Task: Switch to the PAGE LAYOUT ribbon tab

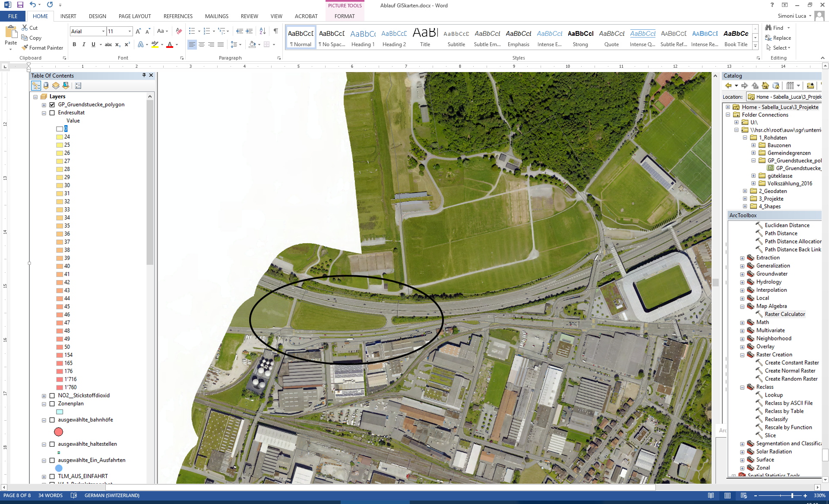Action: pyautogui.click(x=135, y=16)
